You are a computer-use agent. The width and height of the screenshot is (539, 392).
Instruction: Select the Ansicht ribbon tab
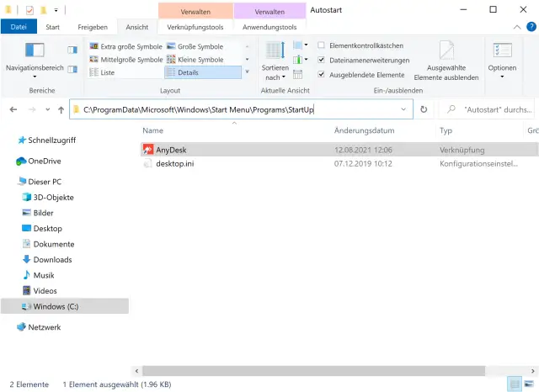point(136,27)
